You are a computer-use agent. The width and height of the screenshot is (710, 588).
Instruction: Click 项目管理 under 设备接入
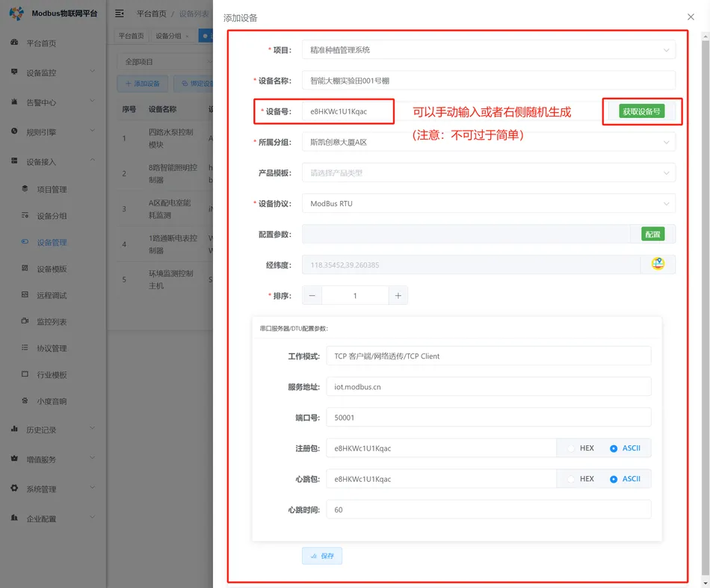click(52, 189)
